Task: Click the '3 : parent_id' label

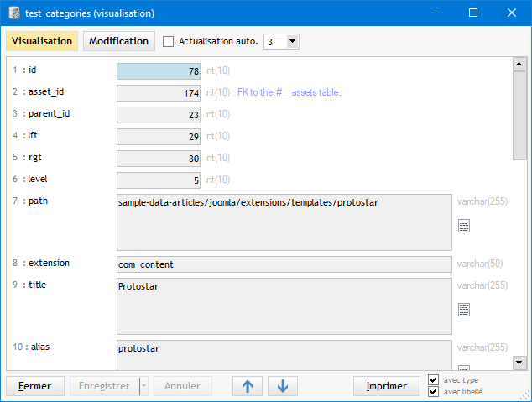Action: 41,113
